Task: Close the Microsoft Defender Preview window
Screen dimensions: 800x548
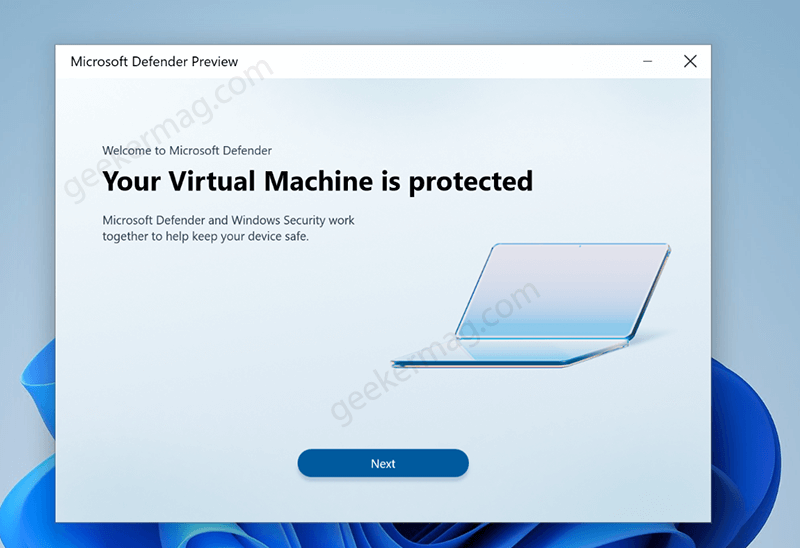Action: pyautogui.click(x=690, y=61)
